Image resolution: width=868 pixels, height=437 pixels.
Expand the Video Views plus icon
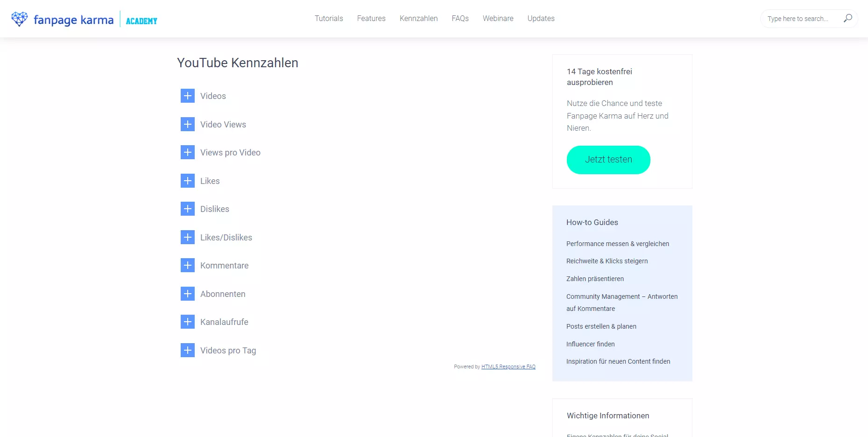coord(188,124)
